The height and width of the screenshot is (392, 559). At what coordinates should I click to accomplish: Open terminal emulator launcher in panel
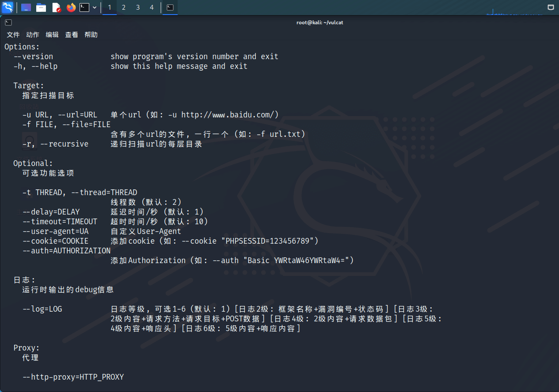(x=84, y=8)
